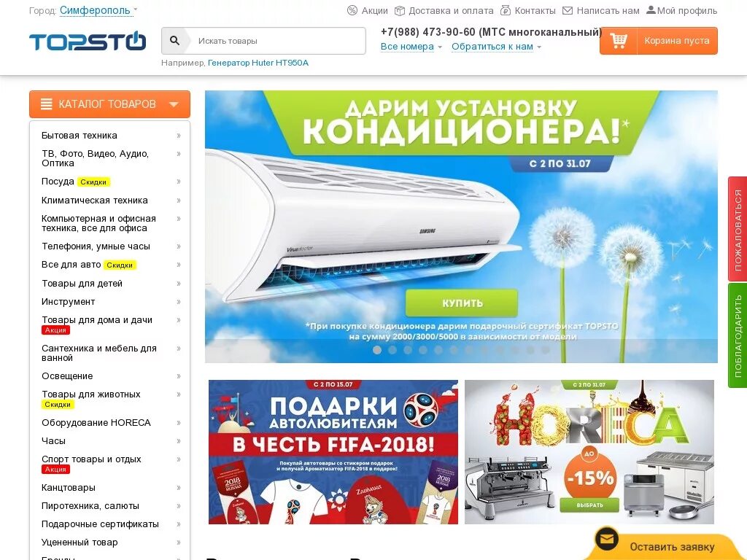The width and height of the screenshot is (747, 560).
Task: Click the Оставить заявку mail icon
Action: pyautogui.click(x=607, y=540)
